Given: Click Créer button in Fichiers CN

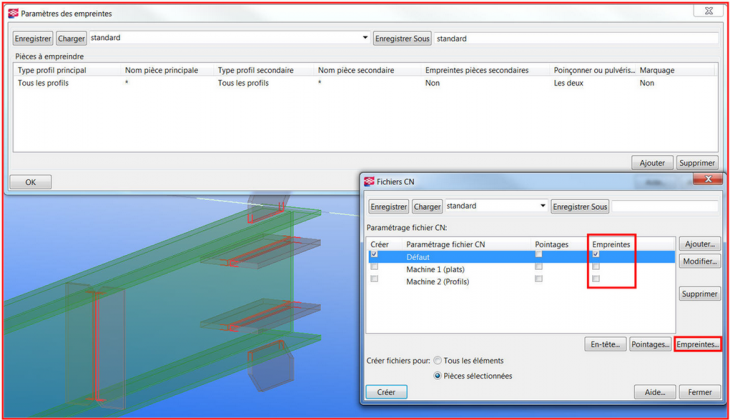Looking at the screenshot, I should click(386, 392).
